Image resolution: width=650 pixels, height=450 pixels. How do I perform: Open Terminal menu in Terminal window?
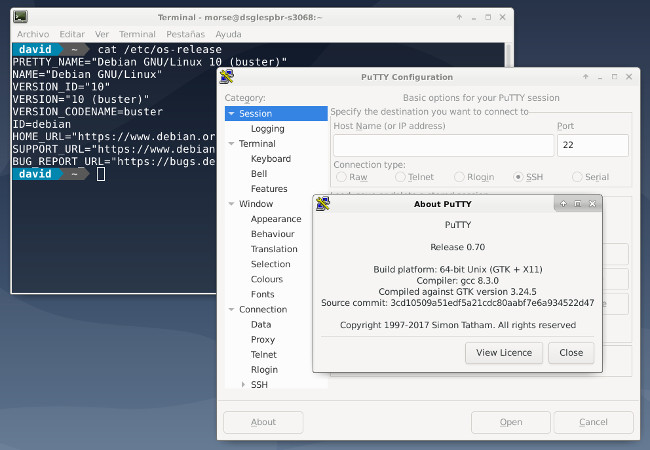coord(137,34)
